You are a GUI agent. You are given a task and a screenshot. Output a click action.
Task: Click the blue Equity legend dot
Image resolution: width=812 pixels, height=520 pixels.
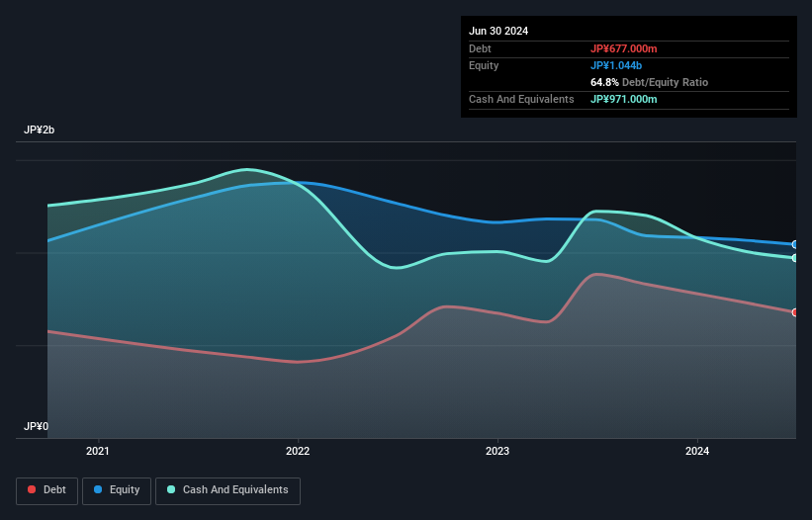[x=98, y=489]
